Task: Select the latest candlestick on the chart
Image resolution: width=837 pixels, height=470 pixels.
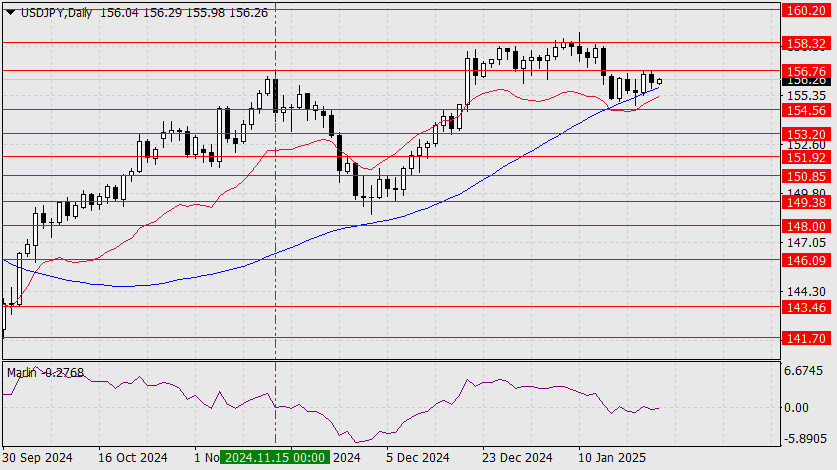Action: (660, 81)
